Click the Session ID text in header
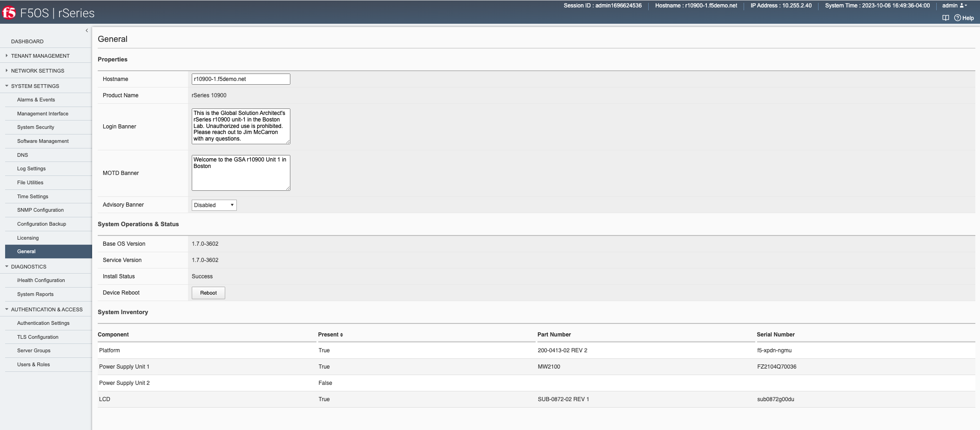980x430 pixels. [x=603, y=6]
